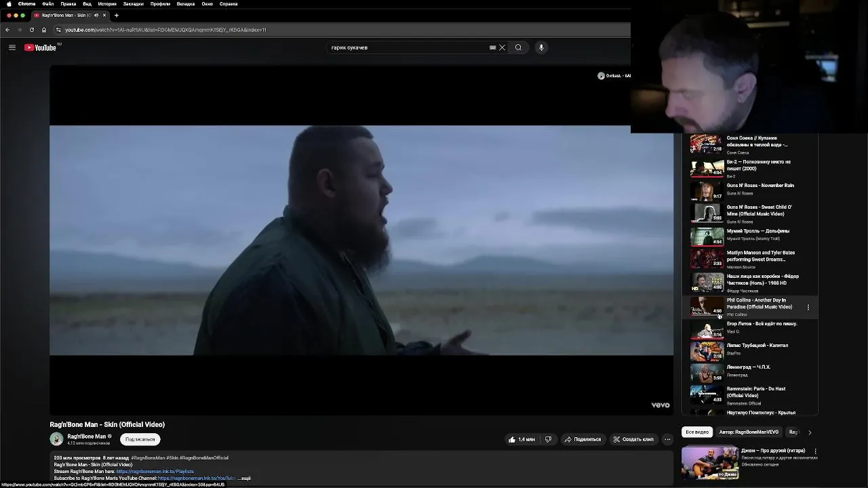Click the search magnifier button

point(518,47)
